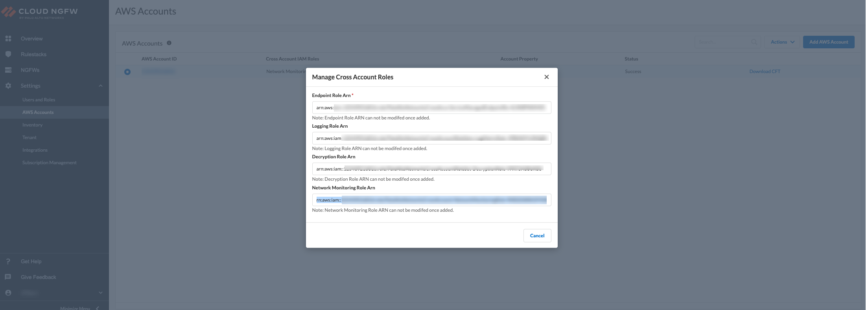Open the Actions dropdown
This screenshot has height=310, width=868.
(x=782, y=42)
